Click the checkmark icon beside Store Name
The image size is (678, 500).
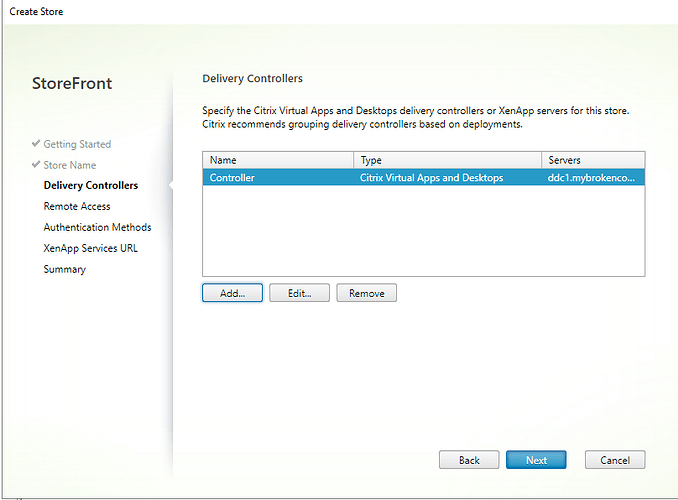point(36,165)
